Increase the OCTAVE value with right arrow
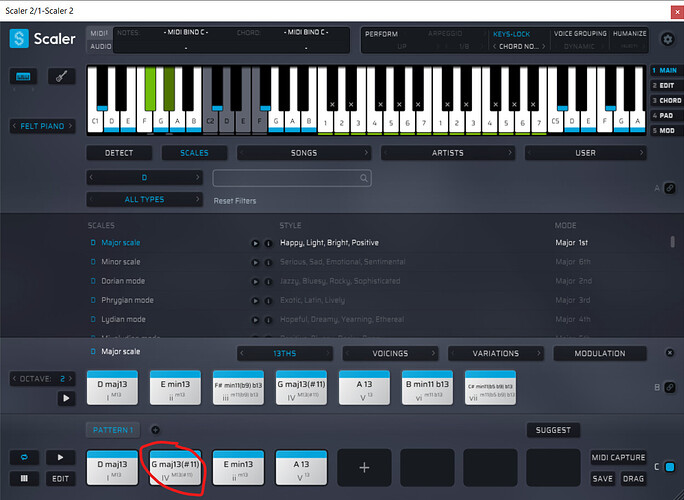 point(70,379)
